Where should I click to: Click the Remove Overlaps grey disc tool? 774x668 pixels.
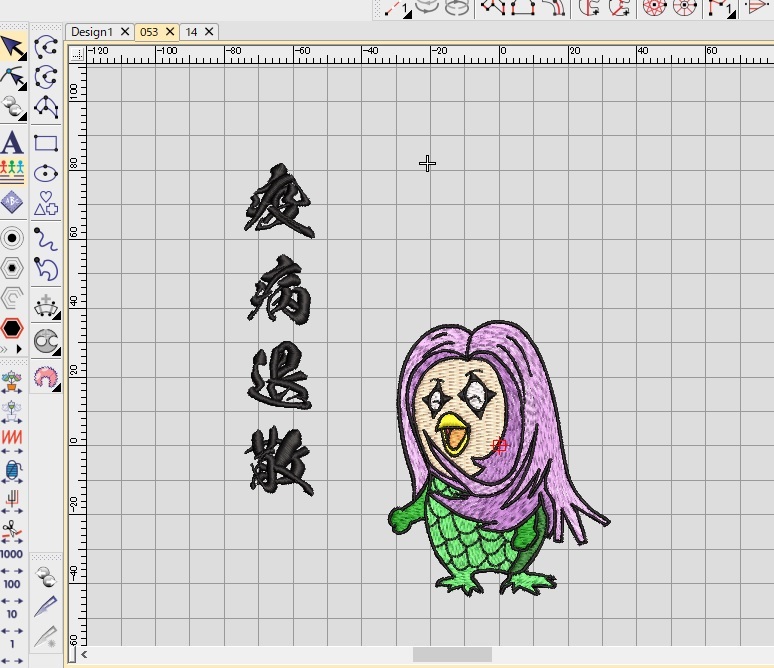[46, 341]
